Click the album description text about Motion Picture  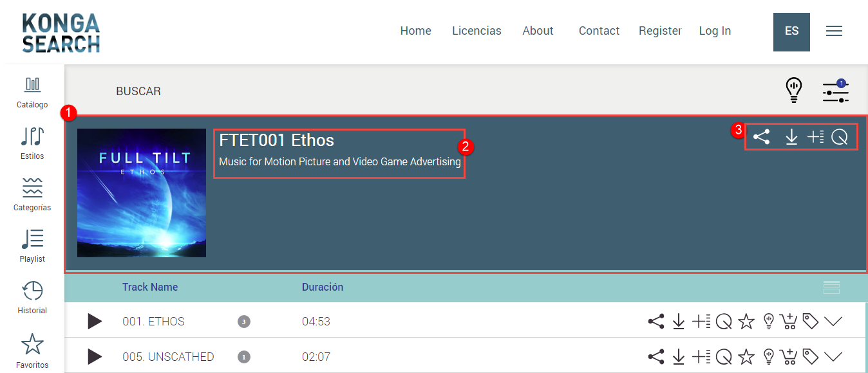[340, 162]
